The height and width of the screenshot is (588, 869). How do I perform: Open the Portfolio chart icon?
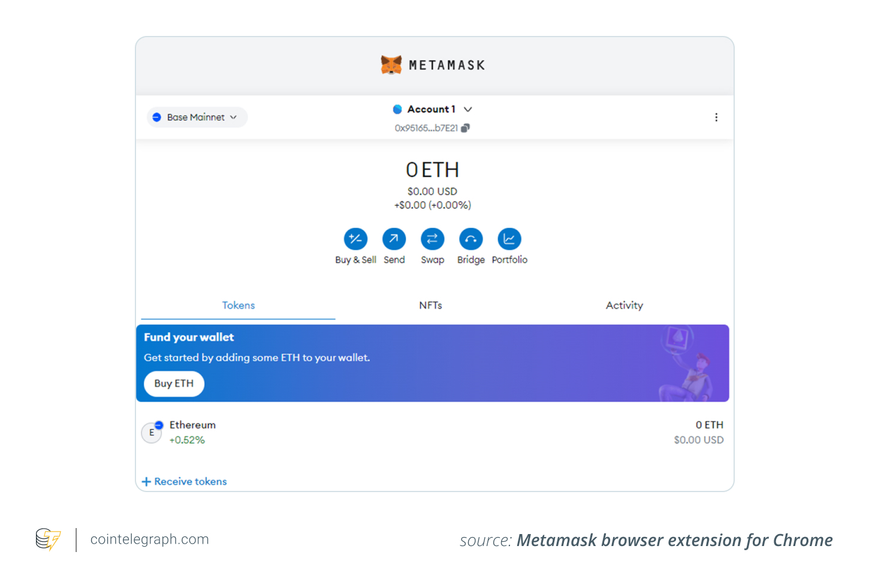click(509, 239)
